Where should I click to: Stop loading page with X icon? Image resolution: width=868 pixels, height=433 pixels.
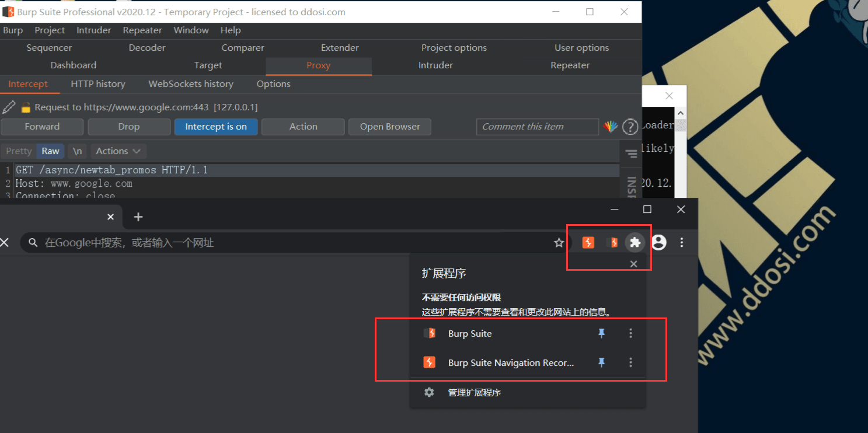pos(5,242)
